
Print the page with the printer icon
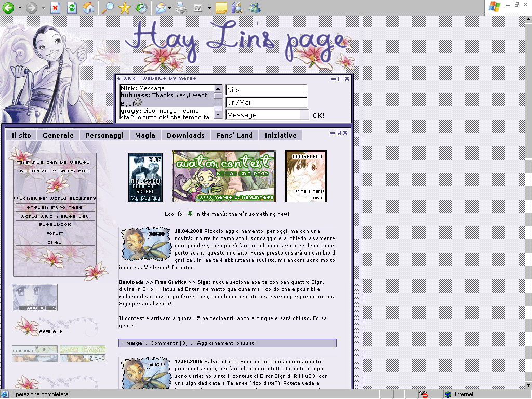[x=181, y=7]
